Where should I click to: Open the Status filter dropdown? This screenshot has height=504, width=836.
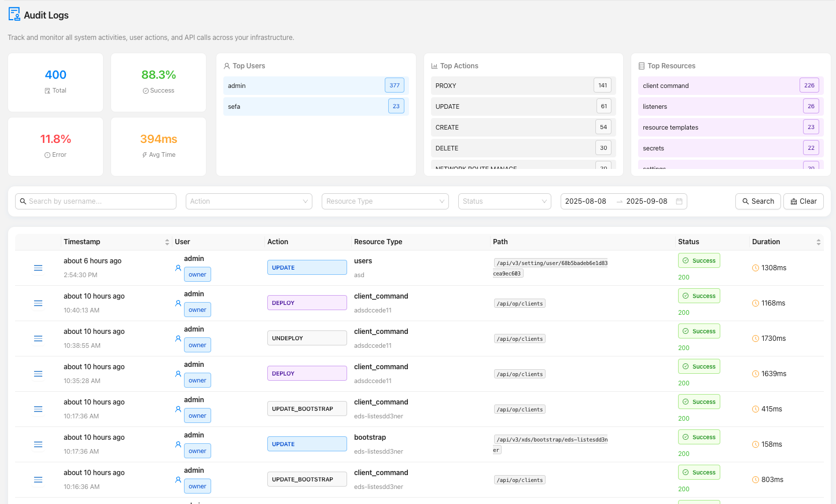[x=504, y=201]
